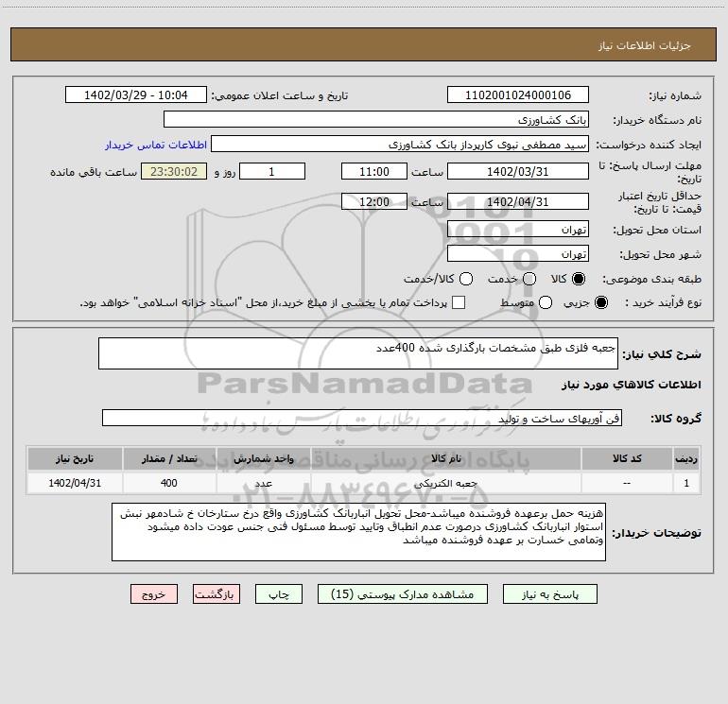Click the price validity date 1402/04/31 field
This screenshot has width=728, height=704.
518,201
